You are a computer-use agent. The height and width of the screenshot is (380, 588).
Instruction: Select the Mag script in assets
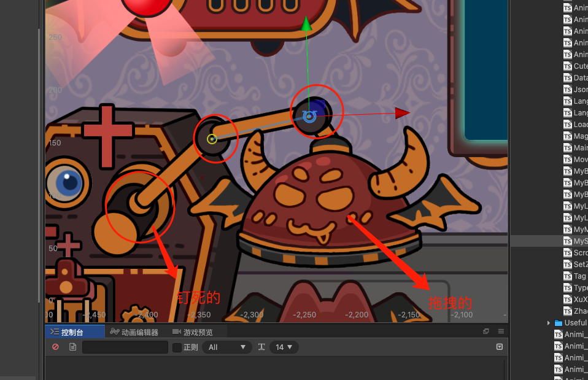575,136
